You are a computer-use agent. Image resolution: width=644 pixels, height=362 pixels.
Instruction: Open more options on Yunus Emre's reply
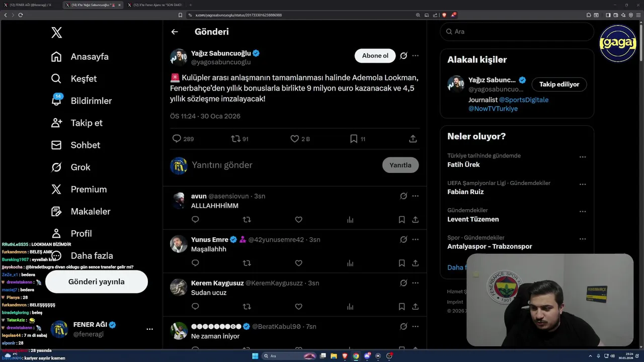(x=415, y=239)
